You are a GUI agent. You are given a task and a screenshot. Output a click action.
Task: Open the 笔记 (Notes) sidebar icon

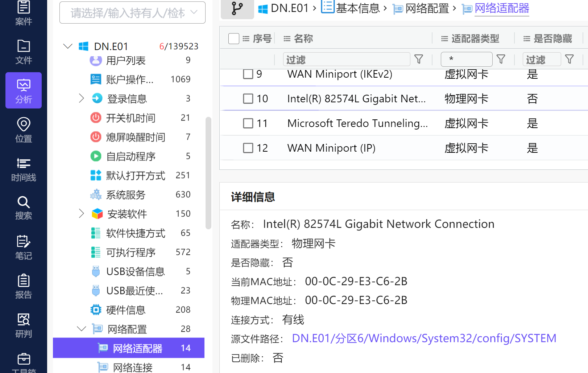(24, 247)
